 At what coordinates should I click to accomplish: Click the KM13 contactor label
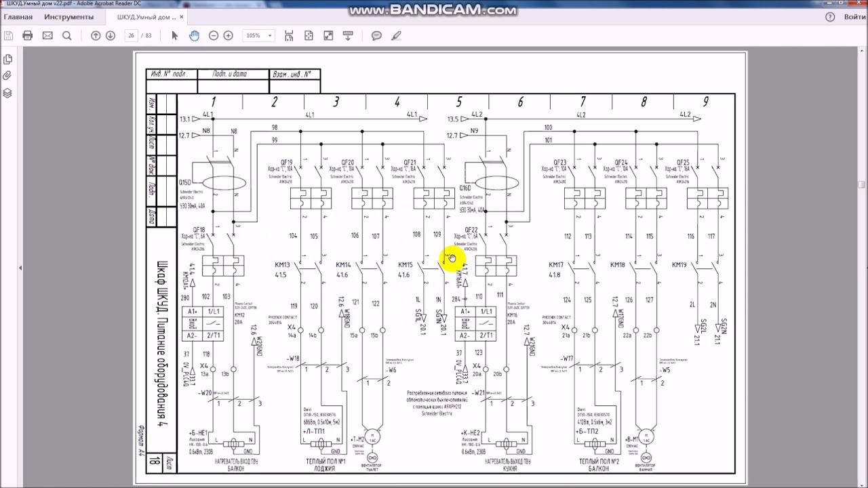tap(282, 265)
